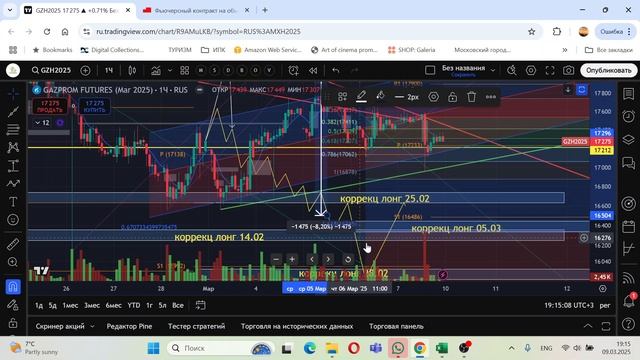Expand the indicators favorites chevron

click(x=170, y=70)
